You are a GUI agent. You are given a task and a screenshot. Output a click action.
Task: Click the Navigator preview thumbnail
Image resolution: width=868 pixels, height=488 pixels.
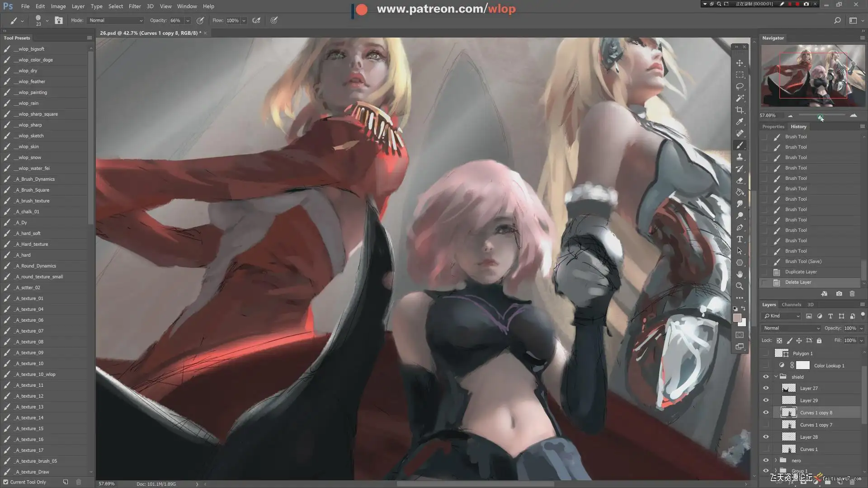(x=813, y=75)
